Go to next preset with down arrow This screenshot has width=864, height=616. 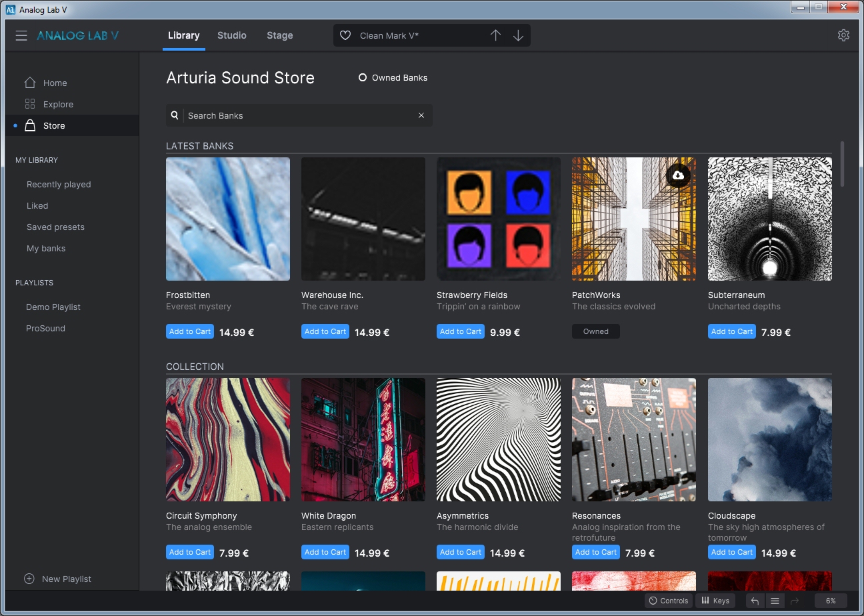point(518,36)
